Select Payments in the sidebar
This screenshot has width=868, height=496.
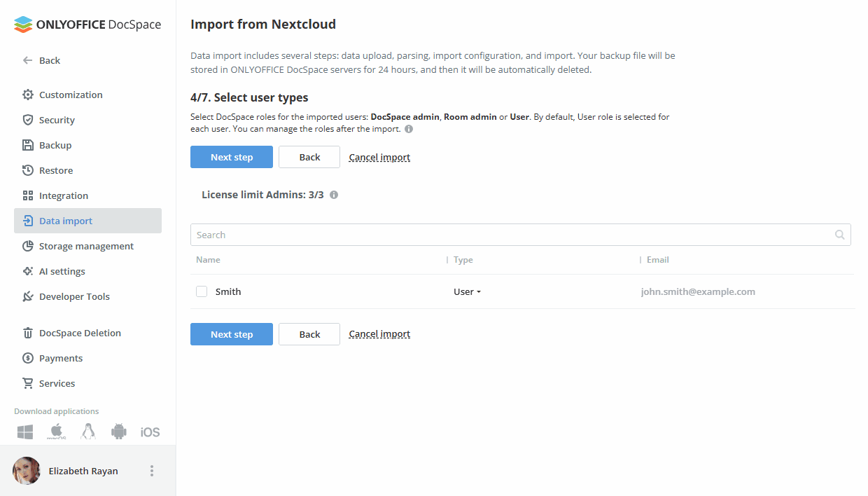point(62,358)
